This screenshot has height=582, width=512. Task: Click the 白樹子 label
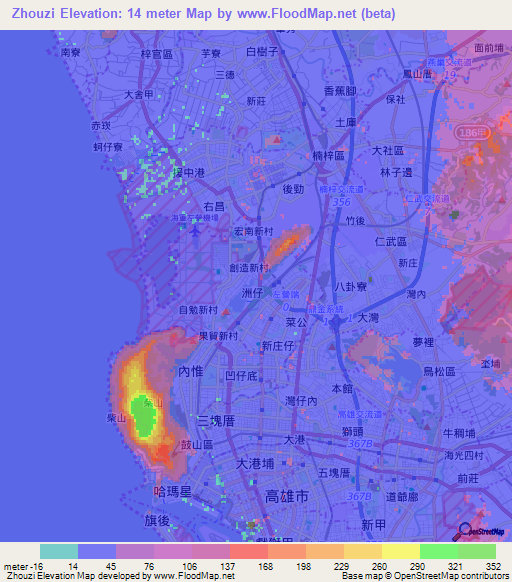(262, 51)
